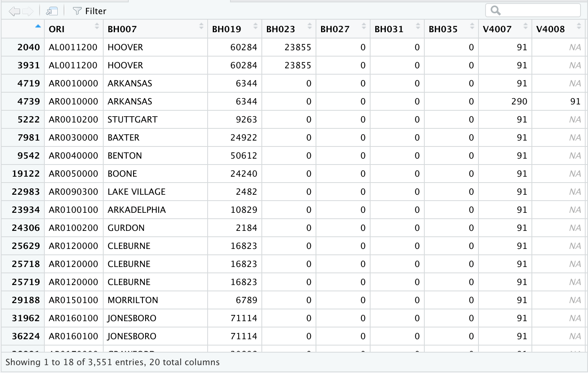Sort by the row index column arrow

(38, 26)
